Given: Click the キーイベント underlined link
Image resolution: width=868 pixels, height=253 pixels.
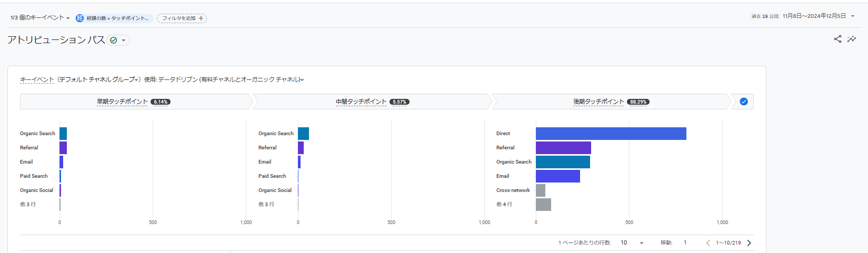Looking at the screenshot, I should click(37, 79).
